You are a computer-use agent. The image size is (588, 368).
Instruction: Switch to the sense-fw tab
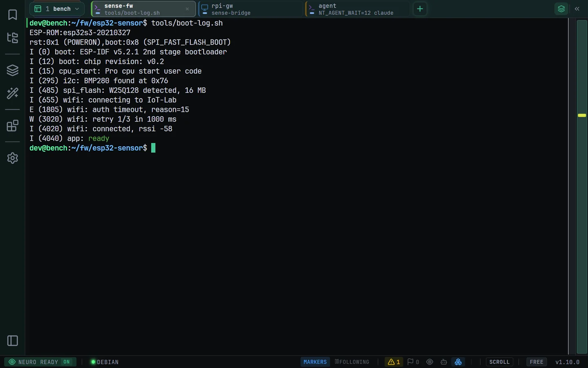coord(143,9)
